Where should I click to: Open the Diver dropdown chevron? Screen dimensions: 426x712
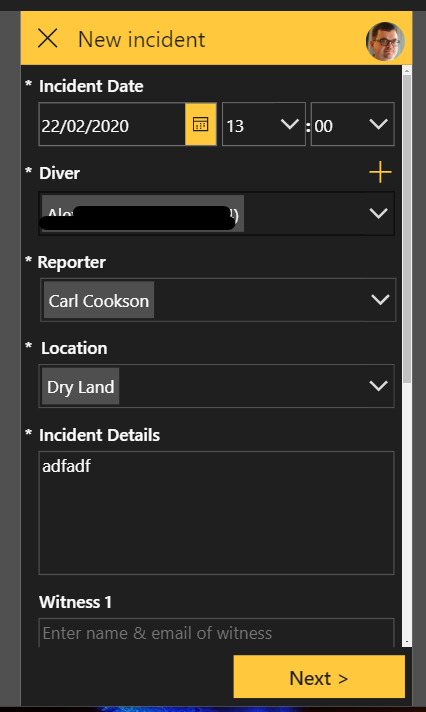[x=378, y=213]
